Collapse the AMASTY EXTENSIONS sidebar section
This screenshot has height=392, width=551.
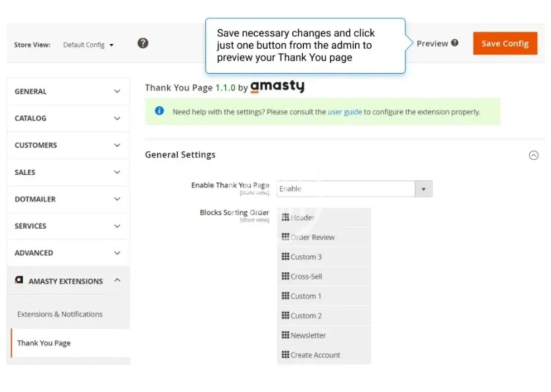tap(117, 280)
